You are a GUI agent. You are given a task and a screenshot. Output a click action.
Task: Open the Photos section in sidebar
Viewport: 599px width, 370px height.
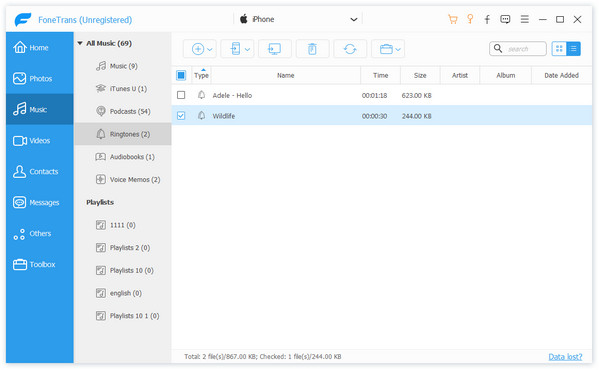[x=39, y=78]
